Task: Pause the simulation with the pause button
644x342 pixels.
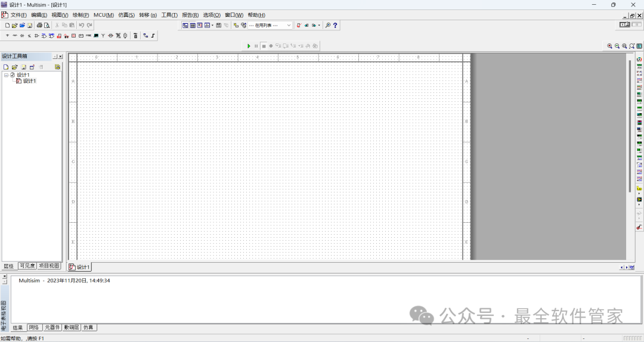Action: pos(256,46)
